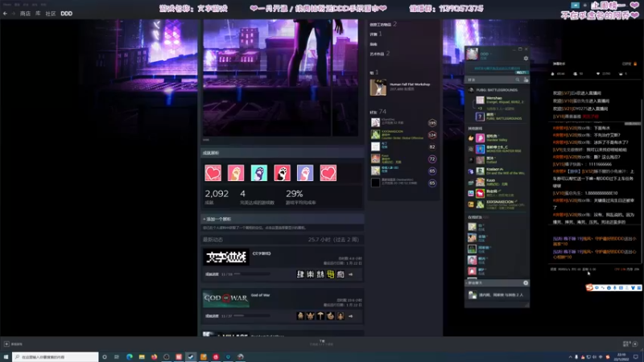Screen dimensions: 644x362
Task: Click the teal paw achievement badge
Action: click(258, 173)
